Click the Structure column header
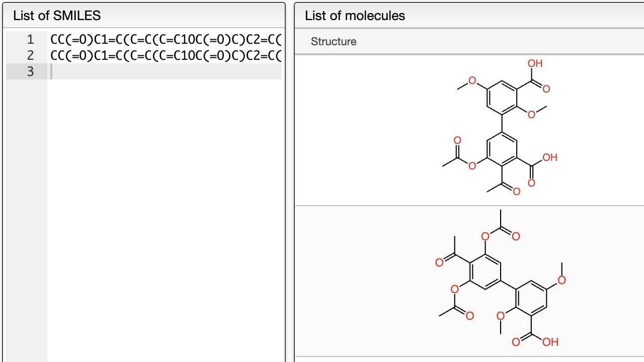The width and height of the screenshot is (644, 362). [x=334, y=42]
